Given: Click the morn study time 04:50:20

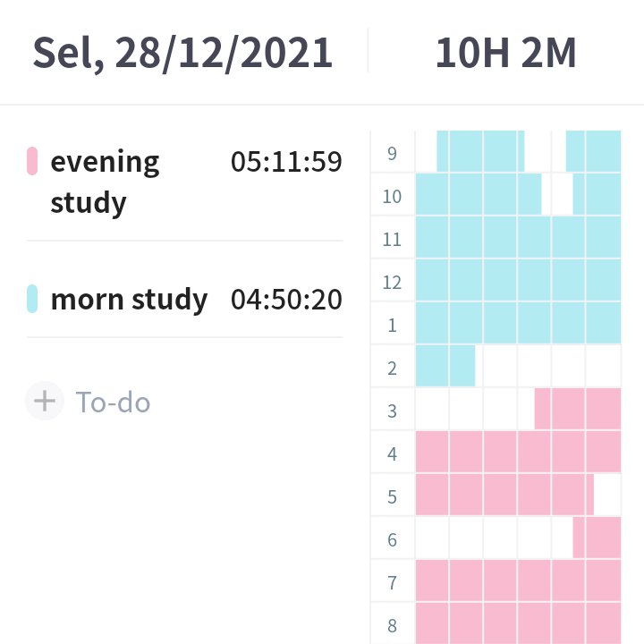Looking at the screenshot, I should click(x=286, y=299).
